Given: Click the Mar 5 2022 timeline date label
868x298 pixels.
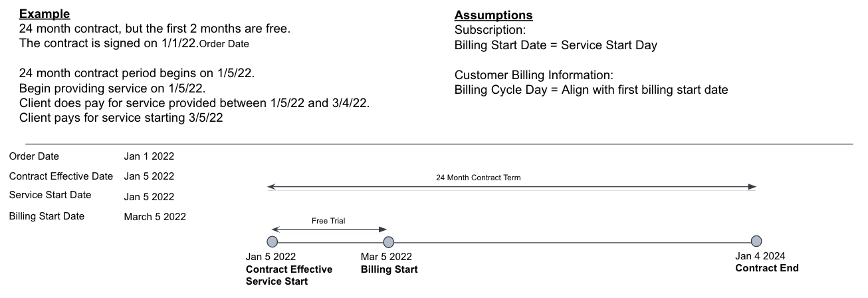Looking at the screenshot, I should click(x=386, y=257).
